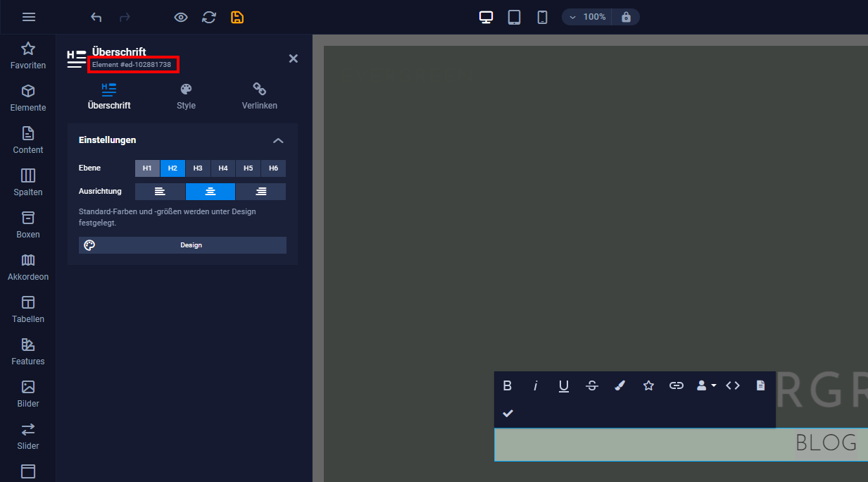Select heading level H3
The width and height of the screenshot is (868, 482).
[x=198, y=168]
